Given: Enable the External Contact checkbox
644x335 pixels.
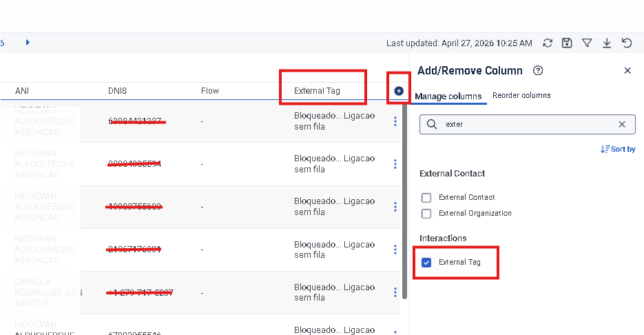Looking at the screenshot, I should [x=426, y=197].
